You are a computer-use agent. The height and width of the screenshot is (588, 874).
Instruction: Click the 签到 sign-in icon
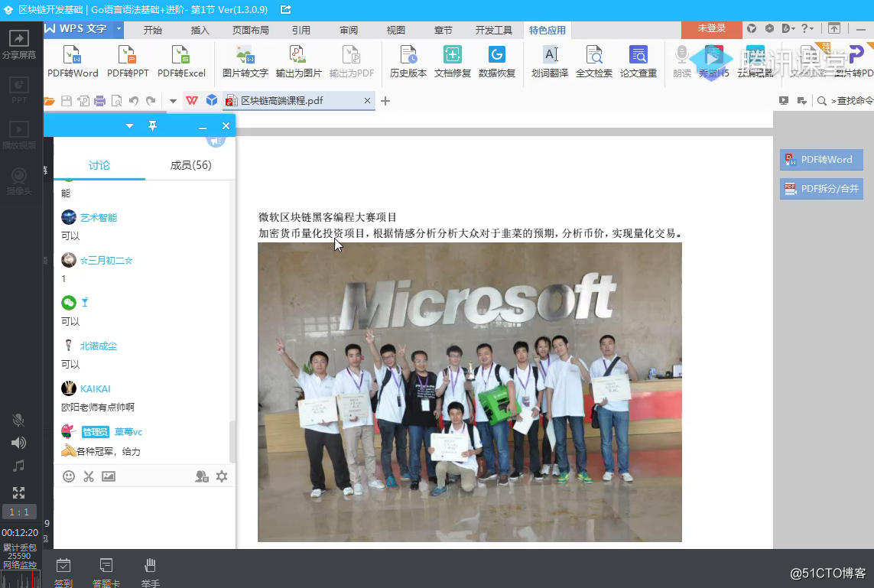[x=63, y=573]
